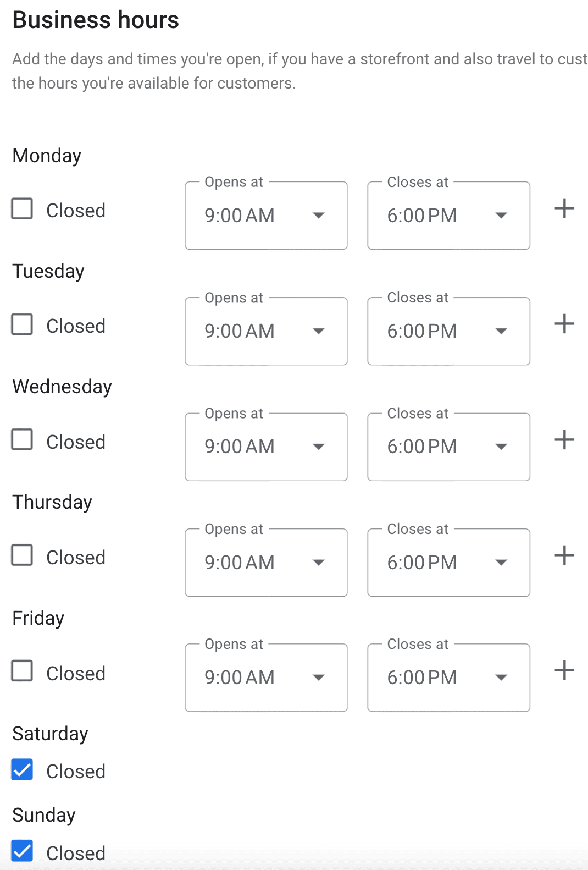The image size is (588, 870).
Task: Open Friday's Closes at dropdown arrow
Action: 502,678
